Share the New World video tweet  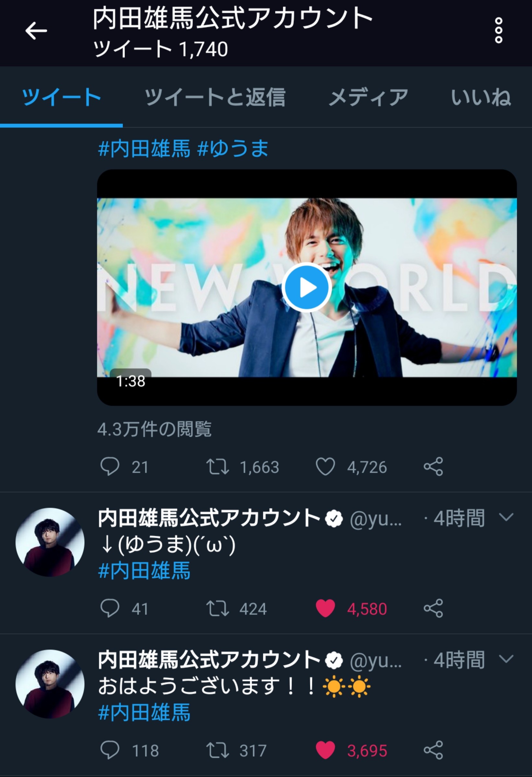[x=433, y=467]
